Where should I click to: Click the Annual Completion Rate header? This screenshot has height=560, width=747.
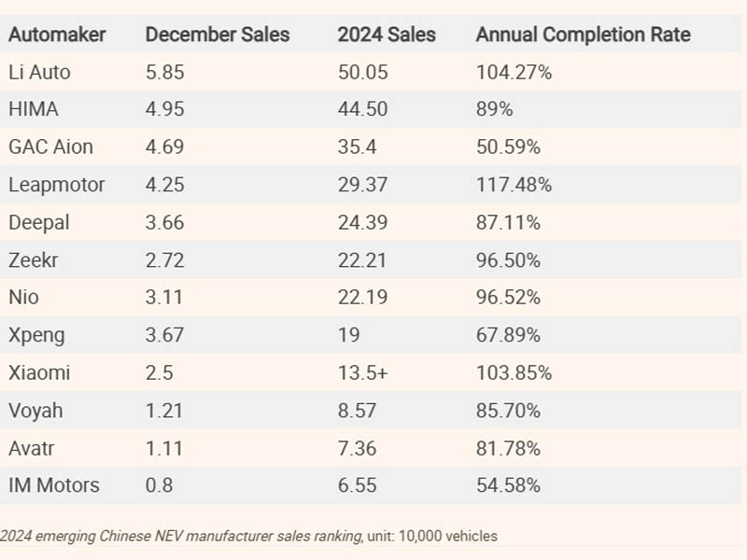(584, 35)
